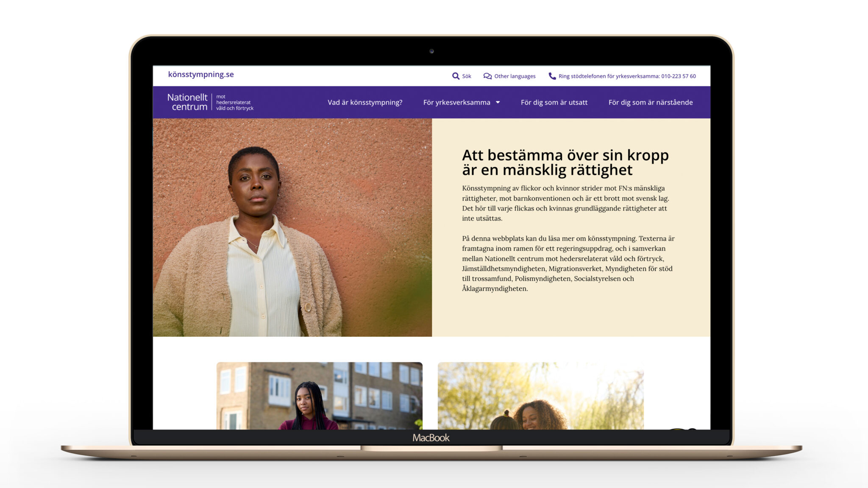Click the Nationellt centrum logo
Image resolution: width=868 pixels, height=488 pixels.
[210, 102]
